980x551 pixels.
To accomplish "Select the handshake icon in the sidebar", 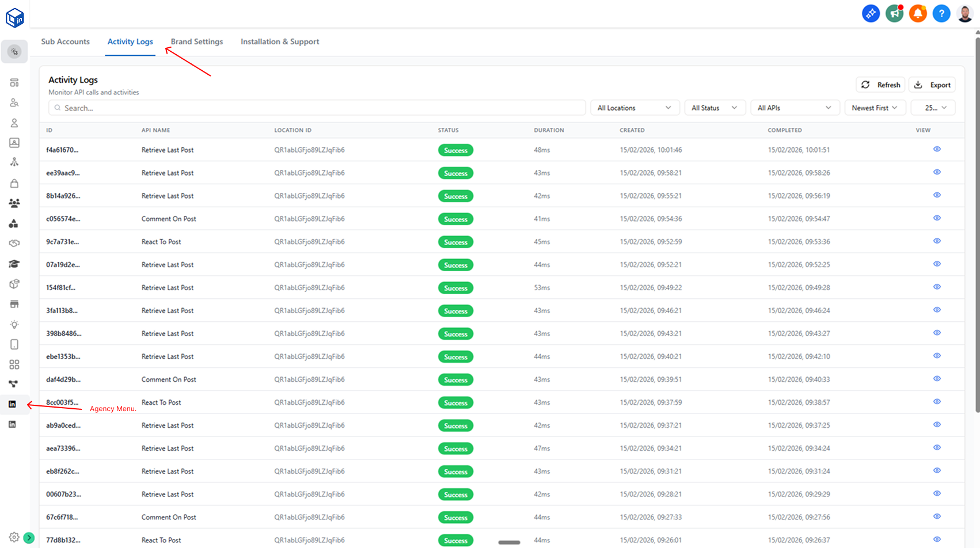I will [x=14, y=243].
